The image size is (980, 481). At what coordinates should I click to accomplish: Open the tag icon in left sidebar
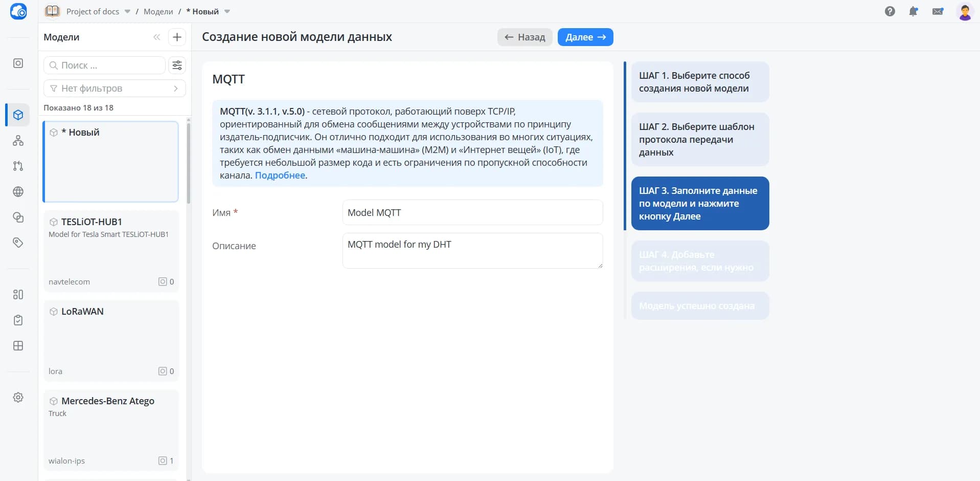click(x=18, y=243)
